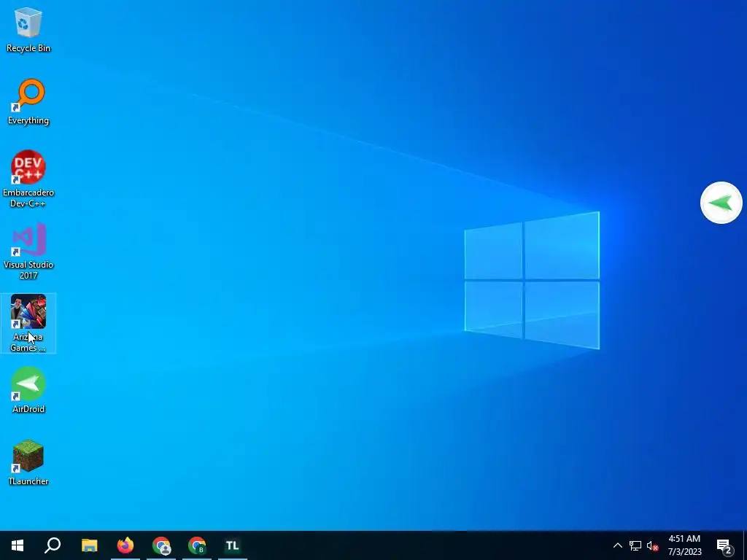The height and width of the screenshot is (560, 747).
Task: Switch to TL TLauncher taskbar app
Action: point(233,545)
